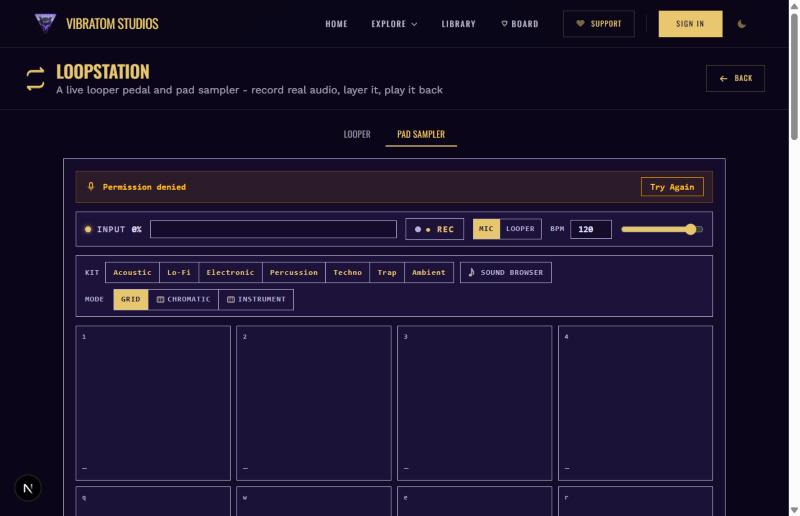Choose the Trap kit
The height and width of the screenshot is (516, 800).
(387, 273)
